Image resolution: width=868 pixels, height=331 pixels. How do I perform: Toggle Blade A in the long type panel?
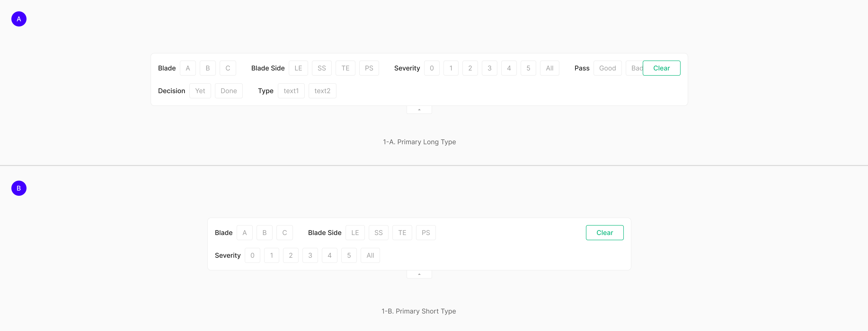[188, 68]
